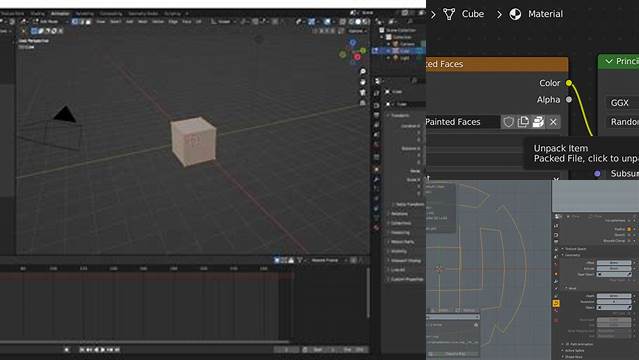This screenshot has height=360, width=639.
Task: Click the unpack item icon
Action: click(x=538, y=122)
